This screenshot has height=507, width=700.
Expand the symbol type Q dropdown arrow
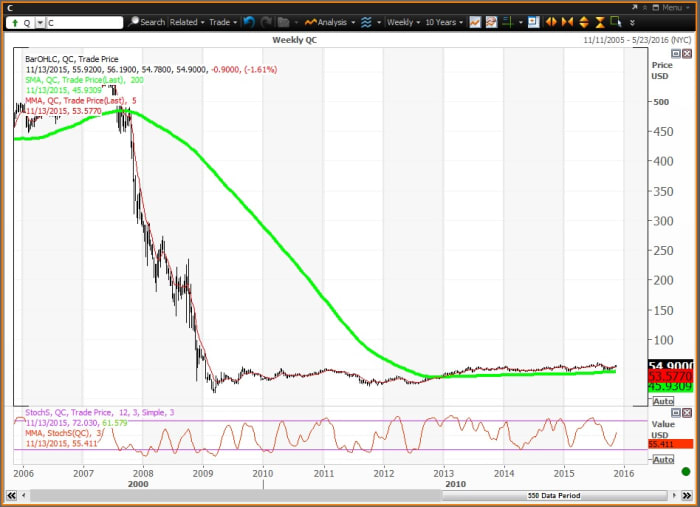[x=40, y=23]
